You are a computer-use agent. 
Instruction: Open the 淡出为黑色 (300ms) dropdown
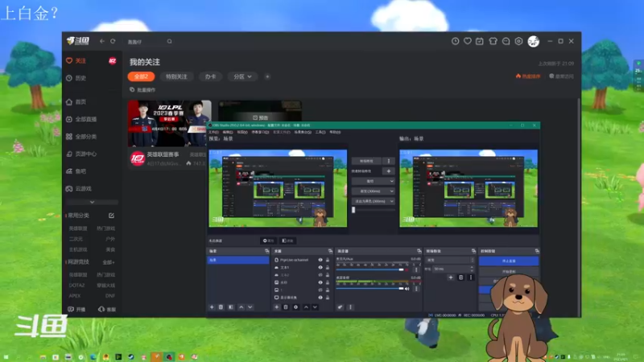click(x=374, y=202)
